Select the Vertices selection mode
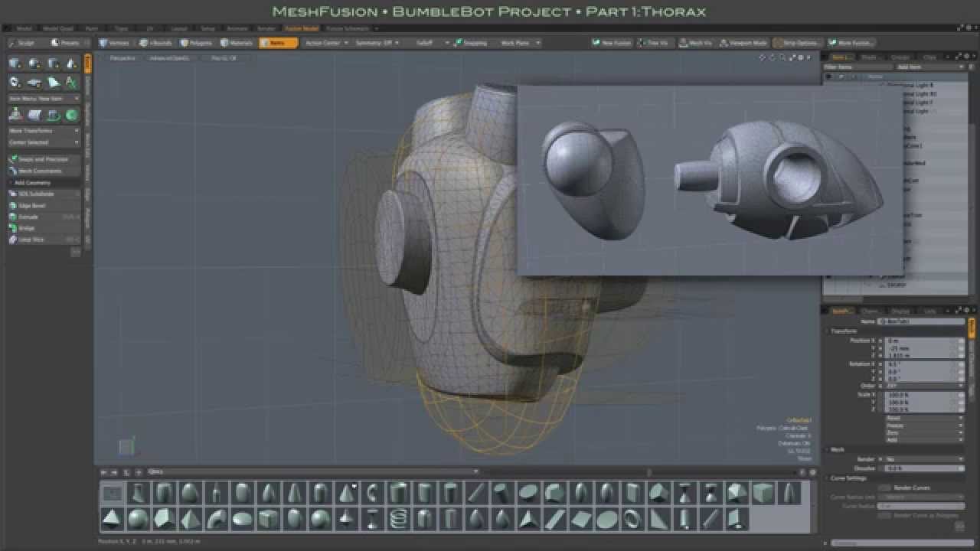Image resolution: width=980 pixels, height=551 pixels. [x=115, y=43]
